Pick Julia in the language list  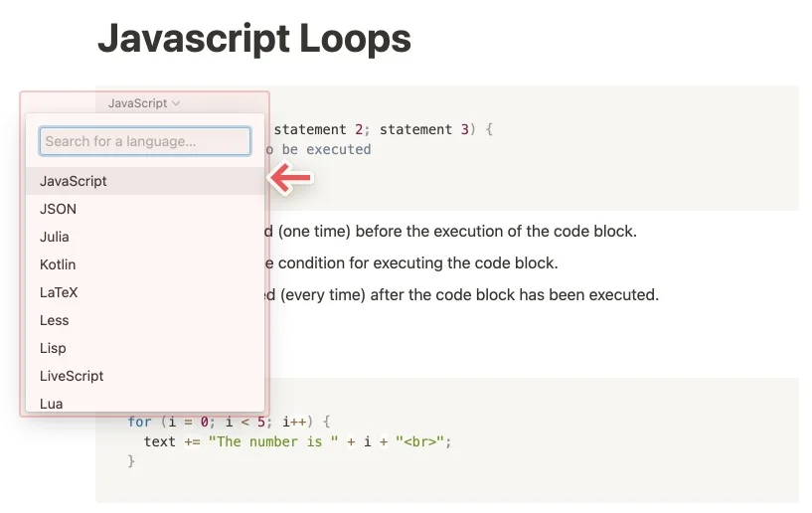tap(55, 237)
